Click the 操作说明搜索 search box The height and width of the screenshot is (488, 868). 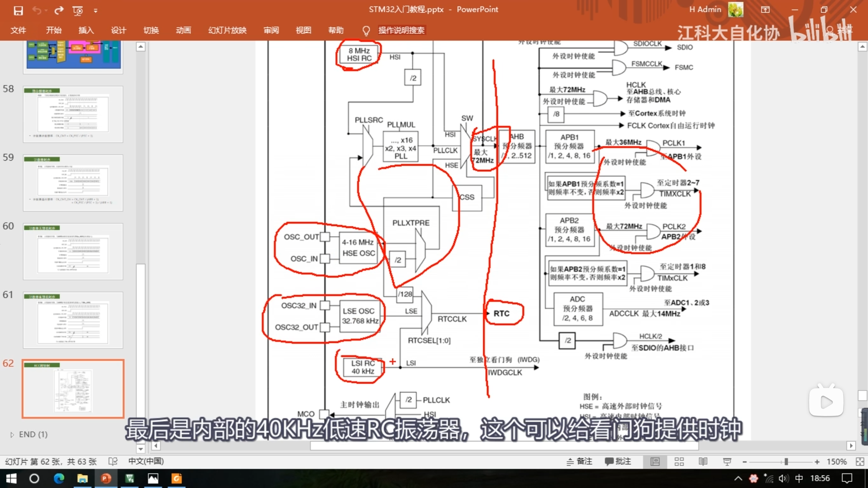pos(401,30)
